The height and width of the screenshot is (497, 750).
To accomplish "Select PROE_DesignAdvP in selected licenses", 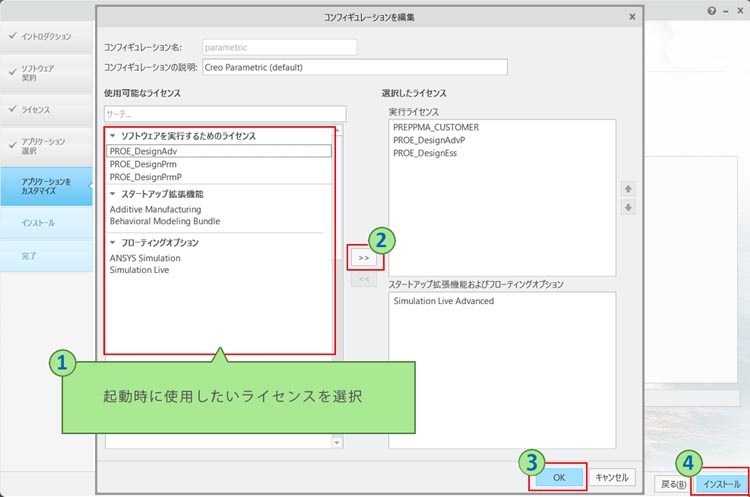I will point(429,140).
